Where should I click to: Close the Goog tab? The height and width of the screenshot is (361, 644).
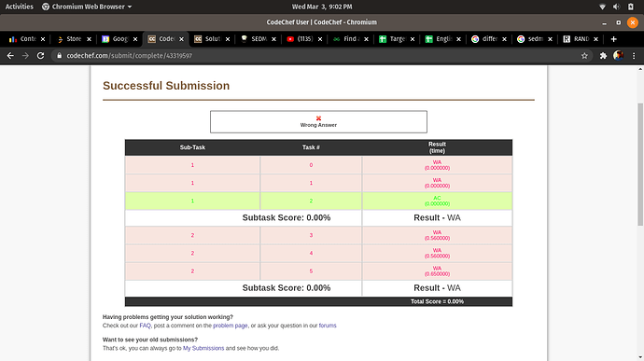tap(135, 39)
